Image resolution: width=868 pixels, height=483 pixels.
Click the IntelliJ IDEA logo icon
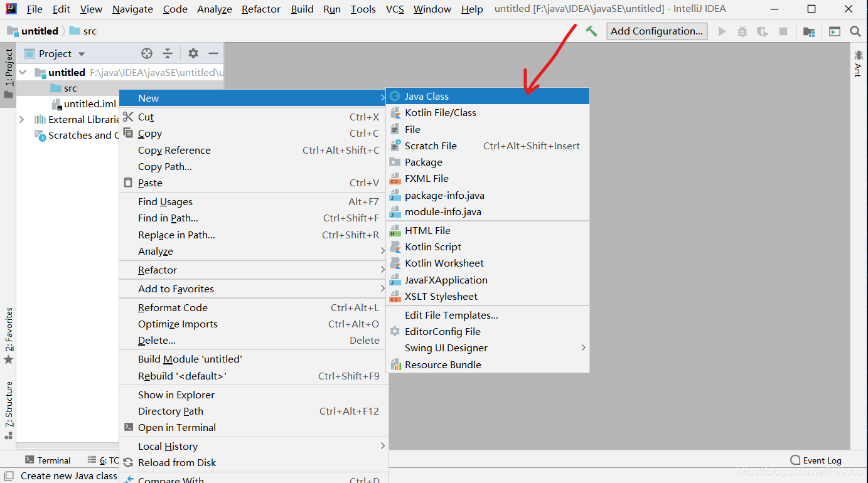coord(11,9)
